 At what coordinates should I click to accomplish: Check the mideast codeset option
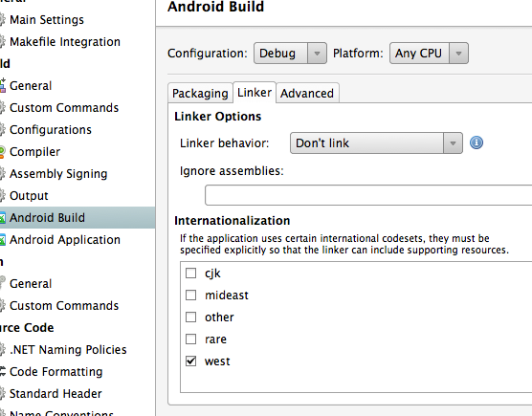point(191,295)
